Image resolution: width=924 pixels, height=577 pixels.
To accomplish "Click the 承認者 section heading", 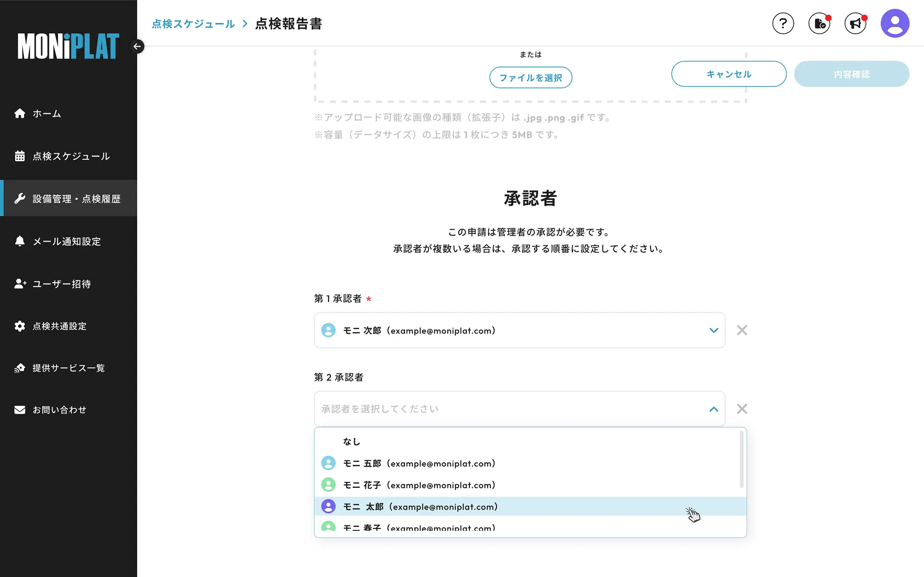I will [x=530, y=198].
